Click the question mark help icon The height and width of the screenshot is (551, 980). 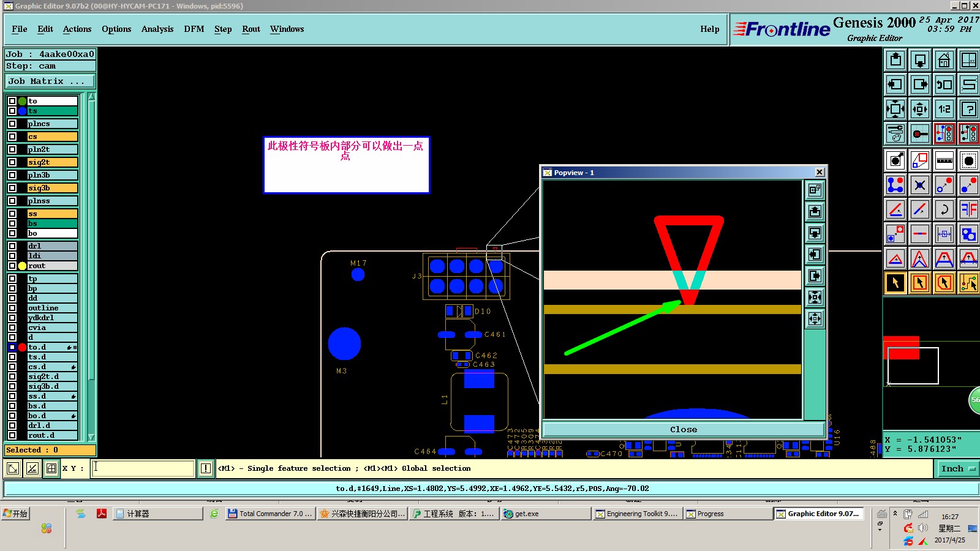pos(968,109)
